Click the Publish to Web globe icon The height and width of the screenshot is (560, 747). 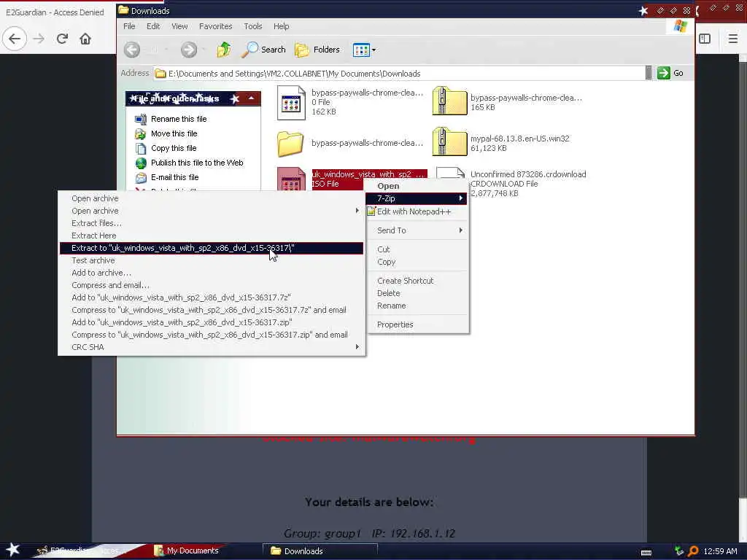click(x=141, y=163)
